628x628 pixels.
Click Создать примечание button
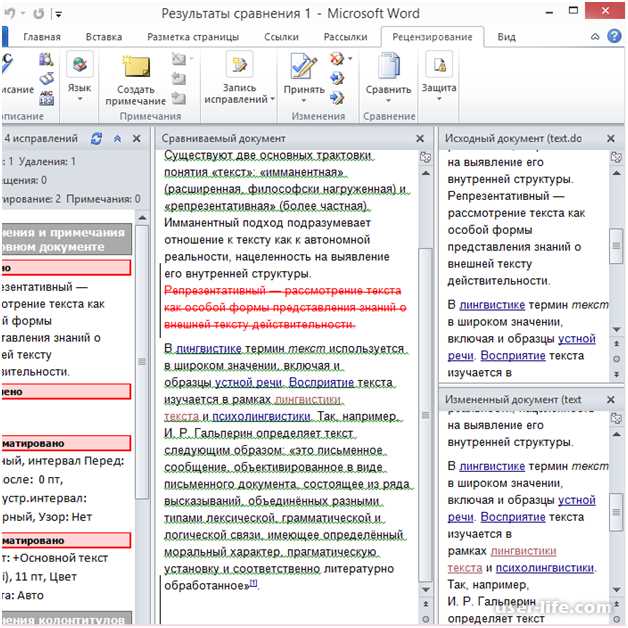[x=136, y=79]
